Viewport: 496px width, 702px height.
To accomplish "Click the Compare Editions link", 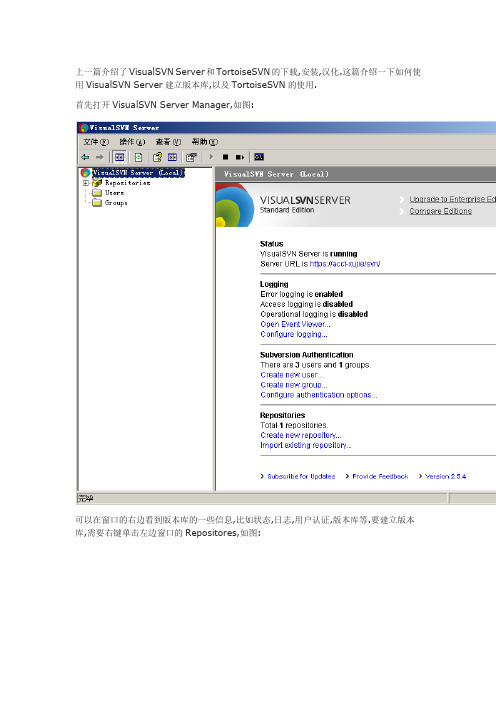I will pyautogui.click(x=440, y=211).
